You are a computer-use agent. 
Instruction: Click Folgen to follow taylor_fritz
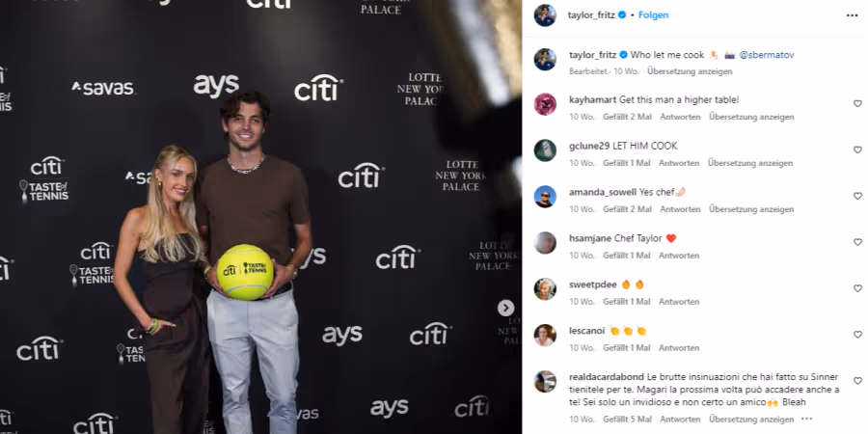tap(653, 15)
